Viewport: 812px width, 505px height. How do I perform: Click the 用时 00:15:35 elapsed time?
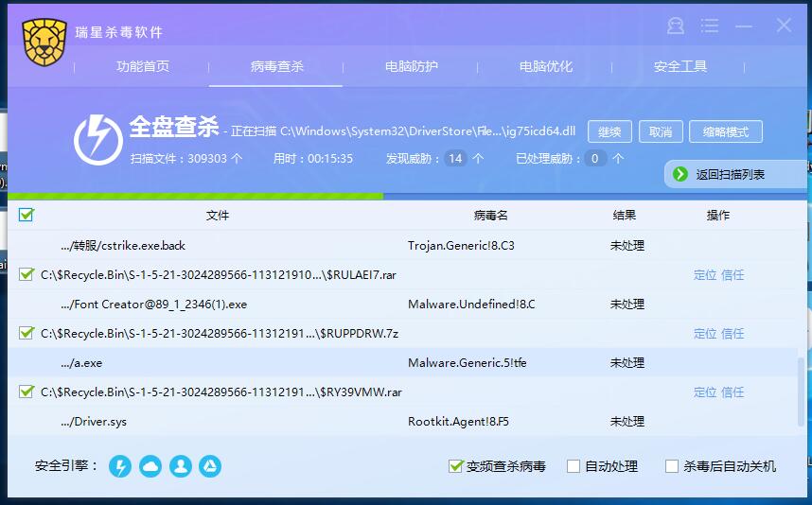(313, 158)
